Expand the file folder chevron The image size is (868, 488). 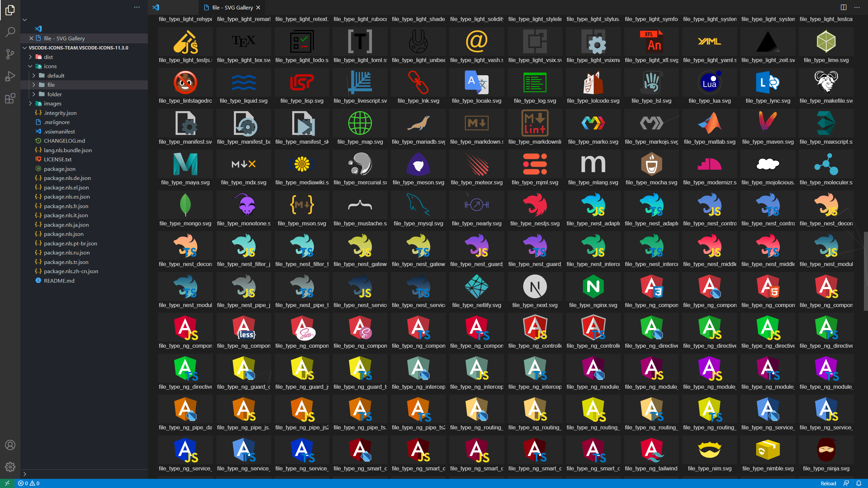[x=34, y=85]
